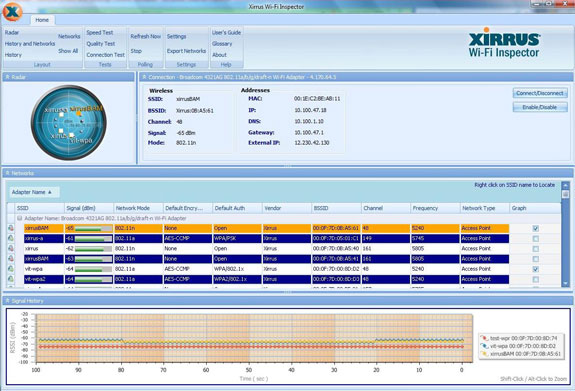Open the Speed Test item
The height and width of the screenshot is (391, 575).
click(x=100, y=33)
